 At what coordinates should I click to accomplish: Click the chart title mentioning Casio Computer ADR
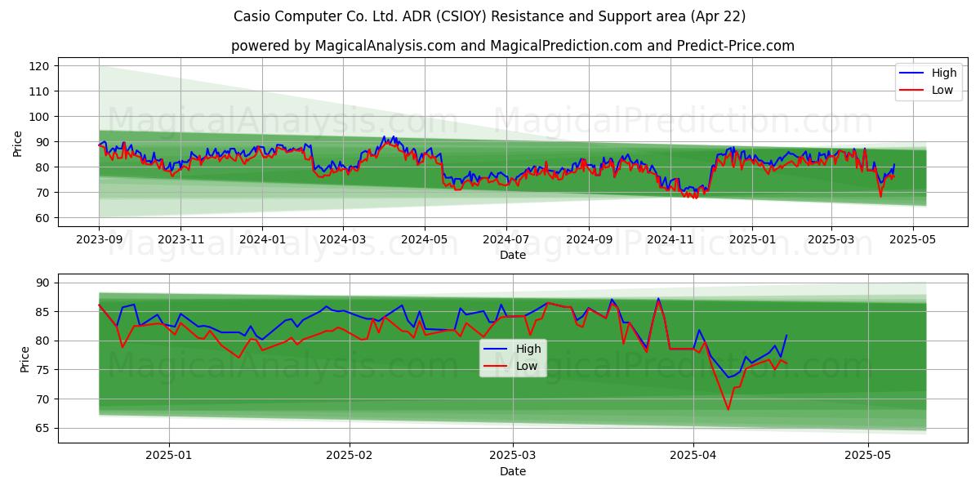tap(489, 16)
